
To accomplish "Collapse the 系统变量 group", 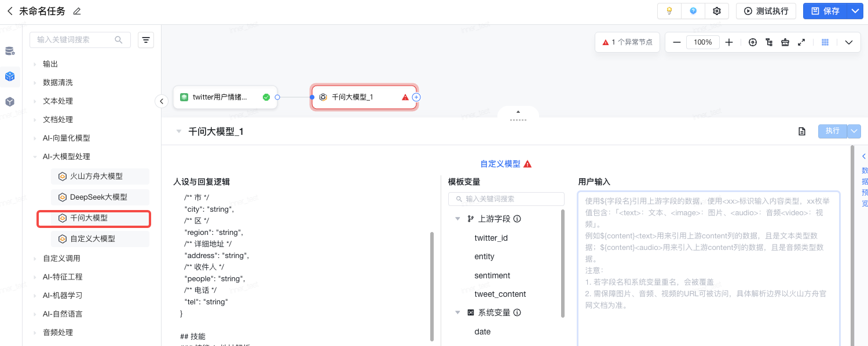I will tap(457, 312).
